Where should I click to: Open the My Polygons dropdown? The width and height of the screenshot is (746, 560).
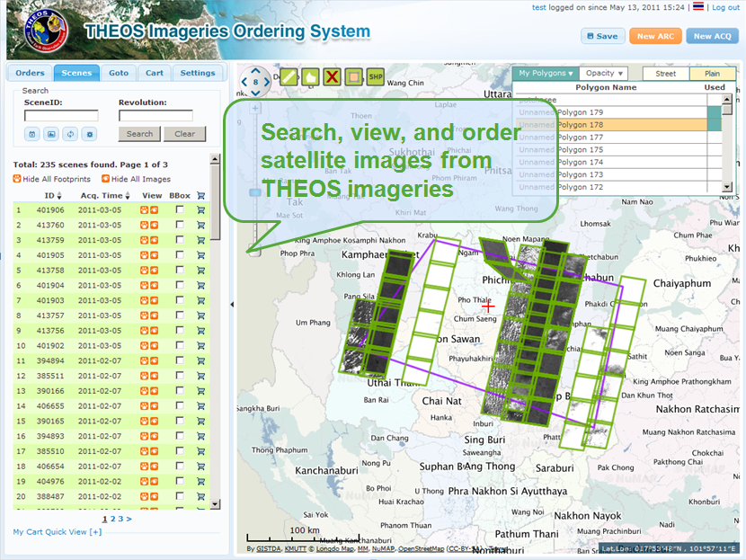(546, 74)
